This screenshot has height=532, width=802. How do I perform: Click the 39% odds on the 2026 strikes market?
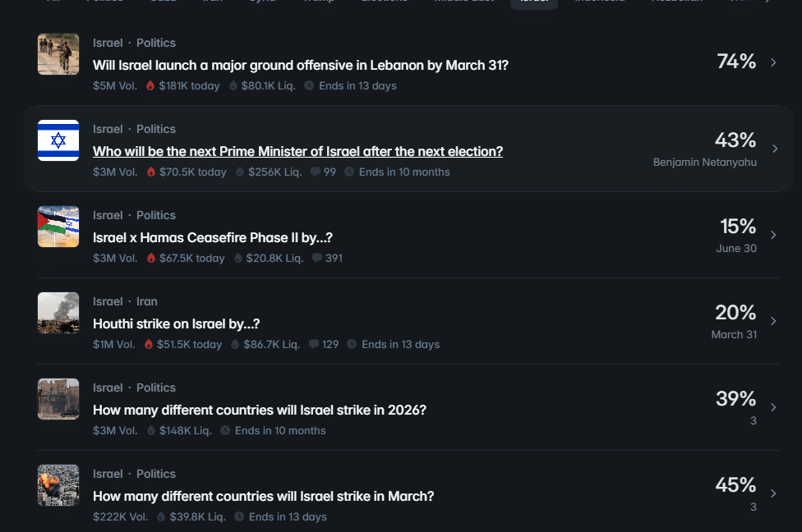[x=735, y=399]
